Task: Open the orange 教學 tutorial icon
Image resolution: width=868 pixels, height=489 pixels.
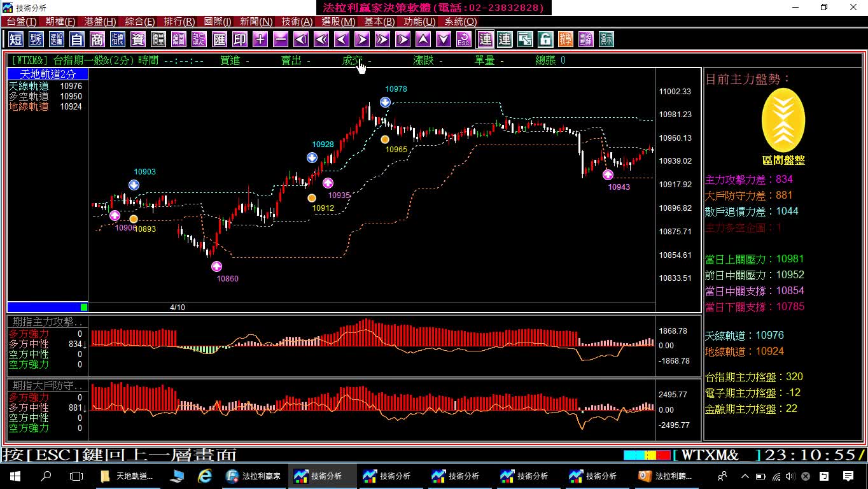Action: pos(566,39)
